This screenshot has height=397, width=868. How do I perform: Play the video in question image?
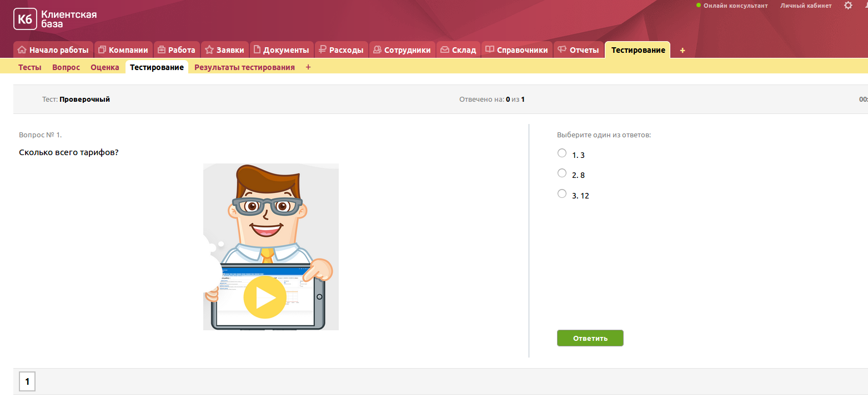pos(265,297)
